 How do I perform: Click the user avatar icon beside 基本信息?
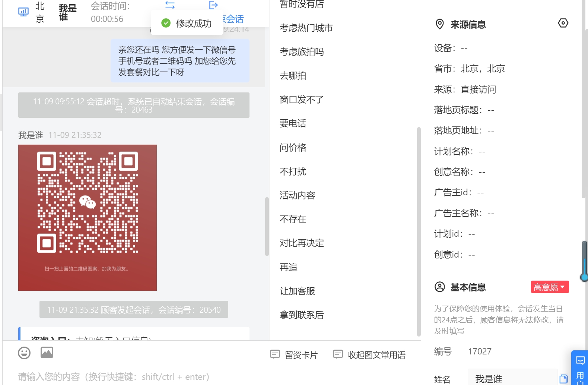[x=440, y=287]
